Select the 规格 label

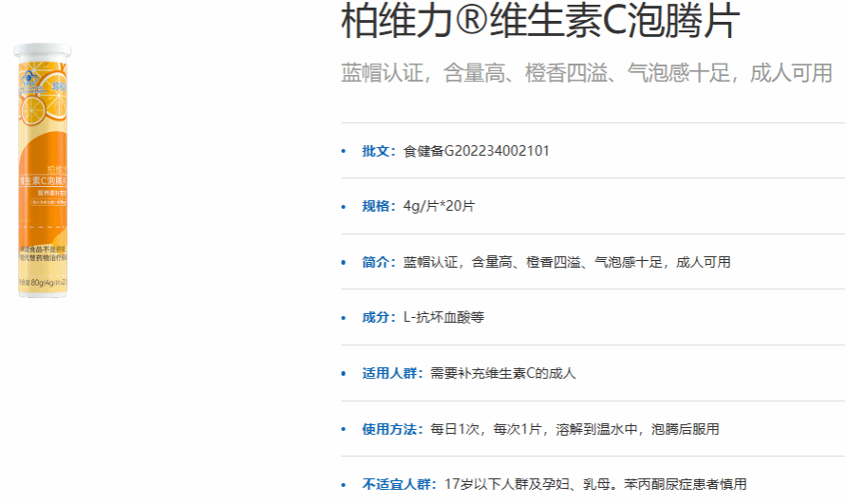(379, 206)
